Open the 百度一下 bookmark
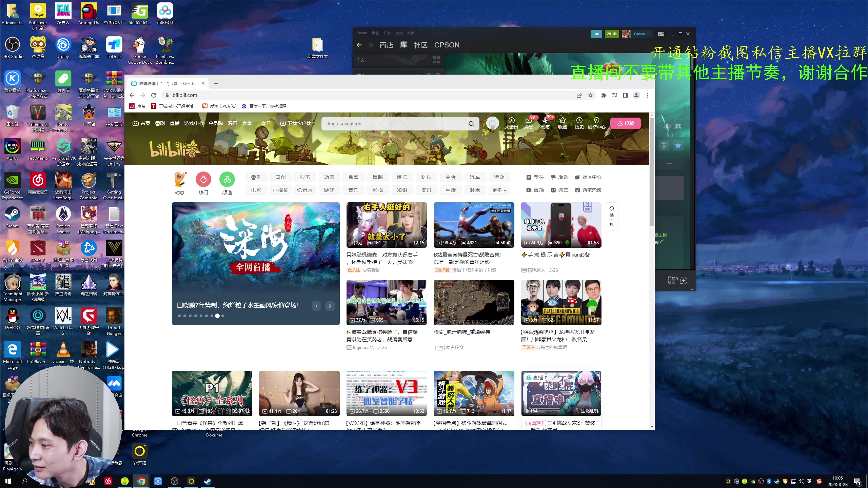868x488 pixels. [264, 106]
